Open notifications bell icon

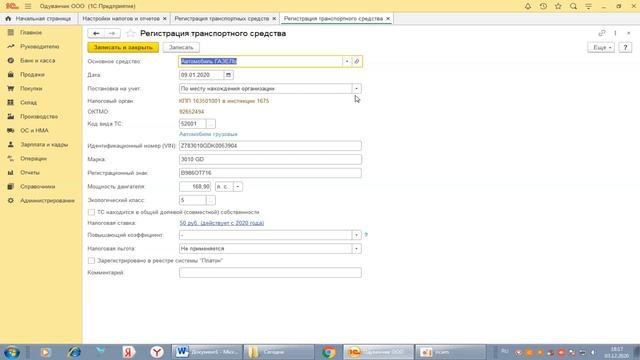click(528, 6)
